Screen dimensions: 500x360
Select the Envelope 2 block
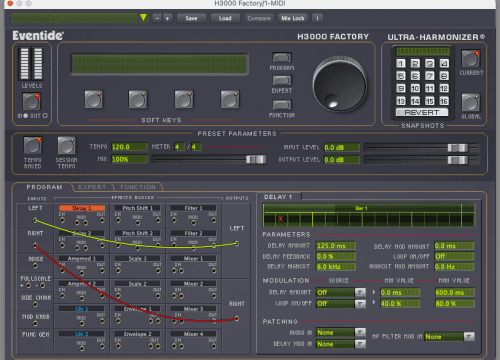[x=137, y=334]
